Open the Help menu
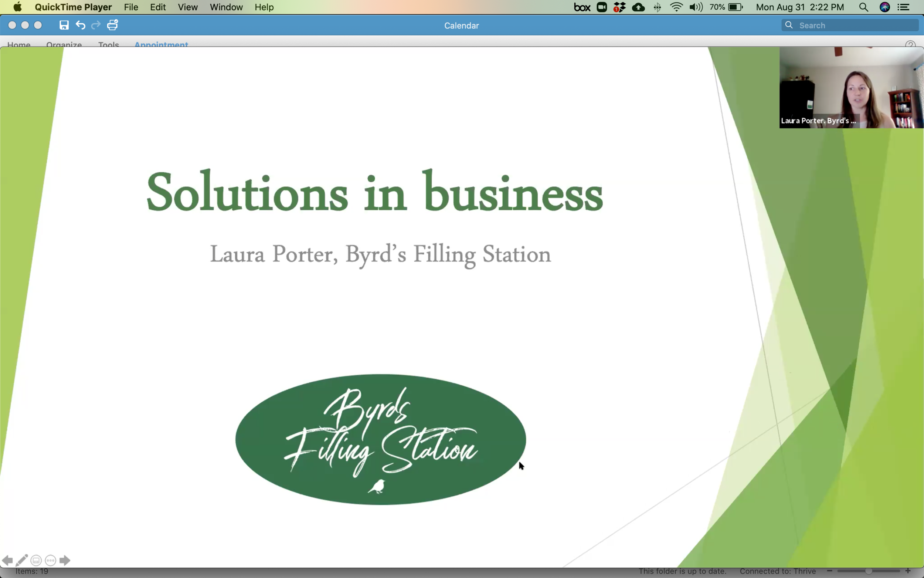This screenshot has height=578, width=924. [x=264, y=7]
